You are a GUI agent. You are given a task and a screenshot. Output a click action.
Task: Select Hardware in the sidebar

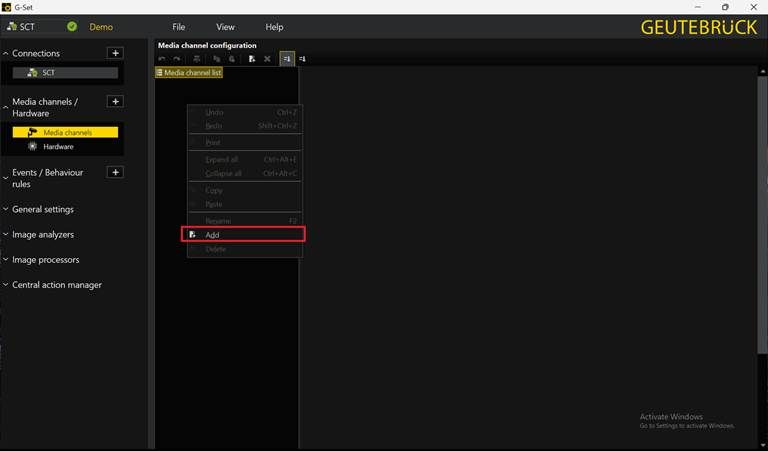65,146
